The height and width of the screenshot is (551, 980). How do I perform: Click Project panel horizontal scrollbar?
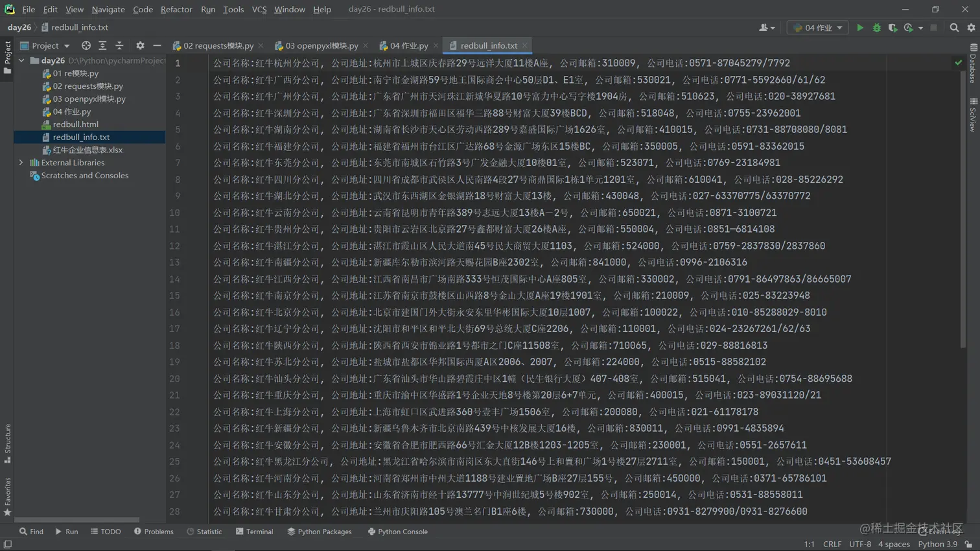[x=76, y=520]
